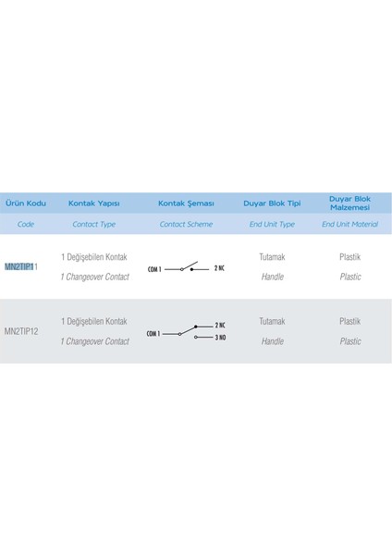Select the End Unit Type subheader
Image resolution: width=392 pixels, height=555 pixels.
(x=272, y=225)
